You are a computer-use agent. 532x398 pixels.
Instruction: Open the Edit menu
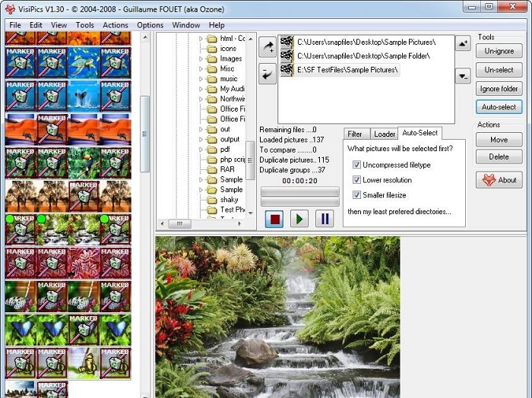coord(36,25)
